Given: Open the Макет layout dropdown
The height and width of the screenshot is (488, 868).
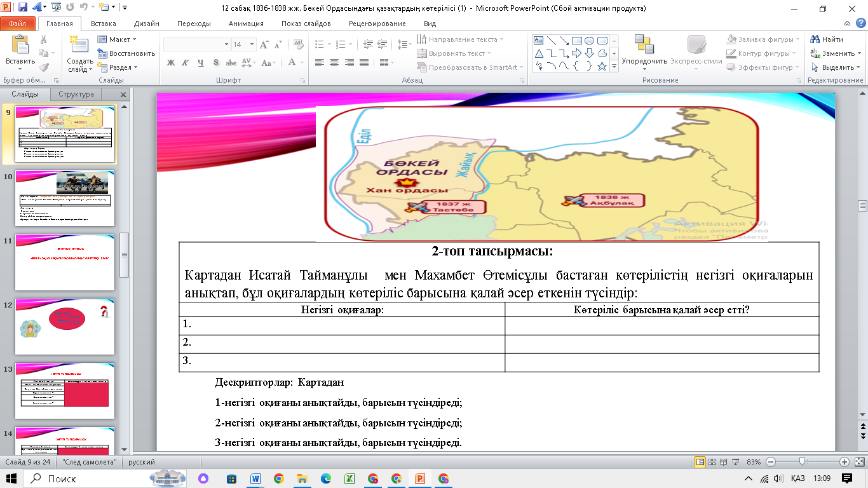Looking at the screenshot, I should point(119,39).
